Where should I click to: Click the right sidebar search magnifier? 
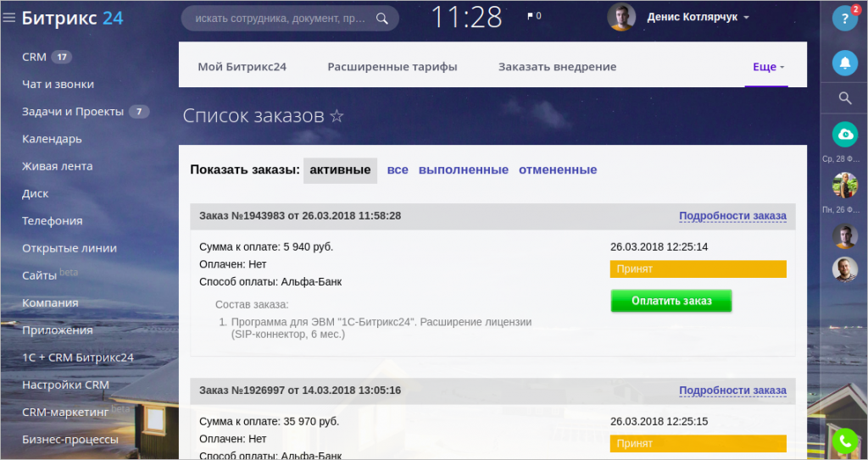[x=845, y=98]
